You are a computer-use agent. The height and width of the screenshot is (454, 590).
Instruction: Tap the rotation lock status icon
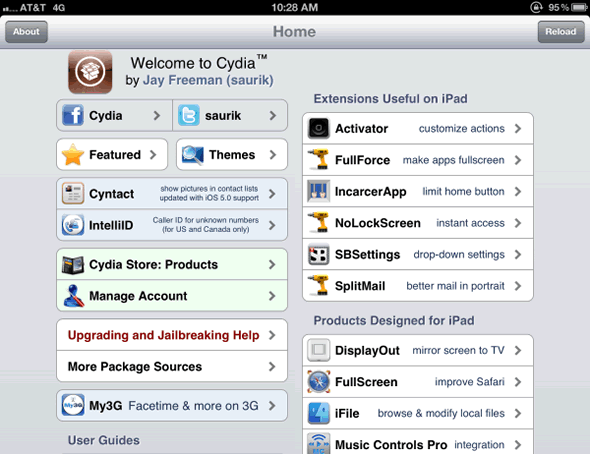536,7
